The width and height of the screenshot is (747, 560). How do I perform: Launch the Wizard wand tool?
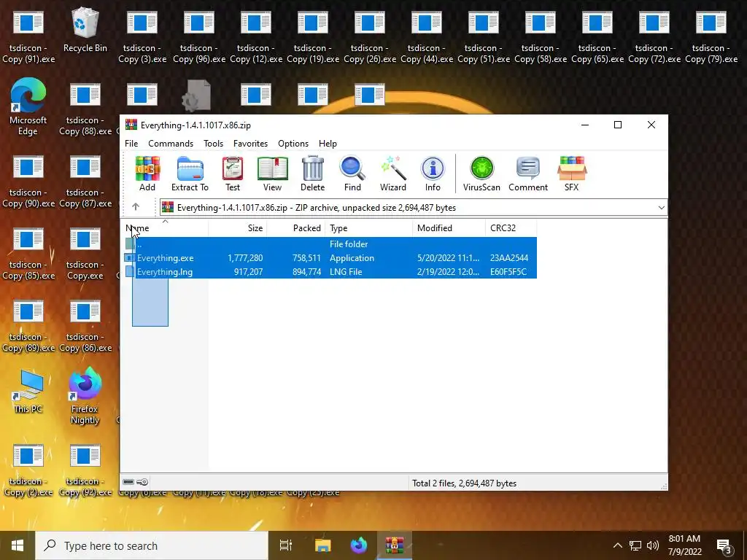(x=393, y=174)
